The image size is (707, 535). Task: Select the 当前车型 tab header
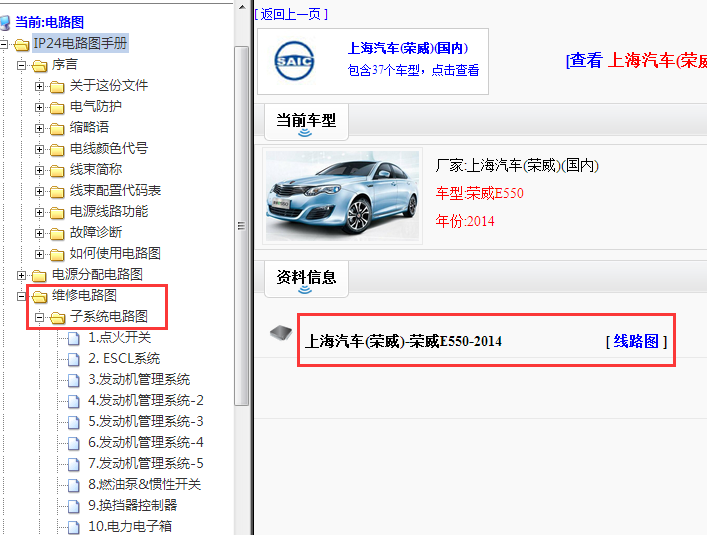tap(306, 122)
